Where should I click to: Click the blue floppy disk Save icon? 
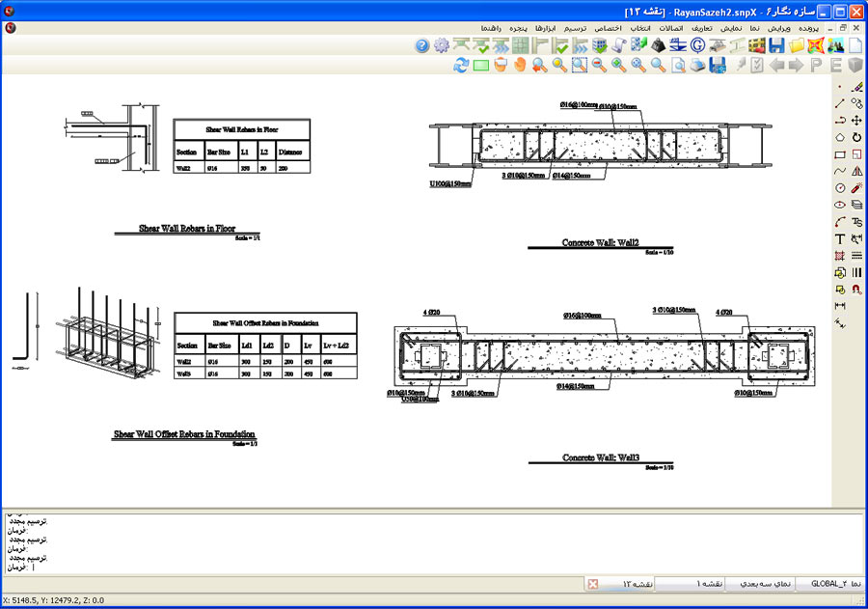pos(776,45)
